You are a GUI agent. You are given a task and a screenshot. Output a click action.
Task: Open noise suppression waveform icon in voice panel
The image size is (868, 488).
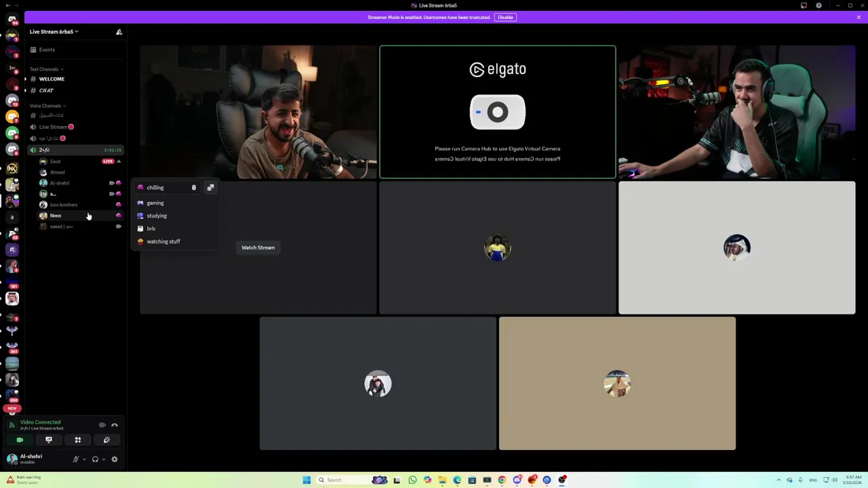[102, 425]
